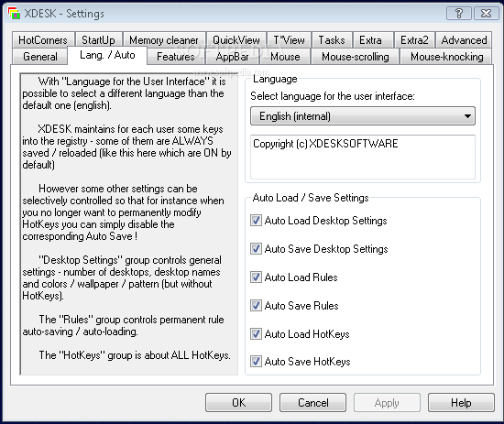Viewport: 504px width, 424px height.
Task: Go to the Mouse-knocking tab
Action: click(447, 57)
